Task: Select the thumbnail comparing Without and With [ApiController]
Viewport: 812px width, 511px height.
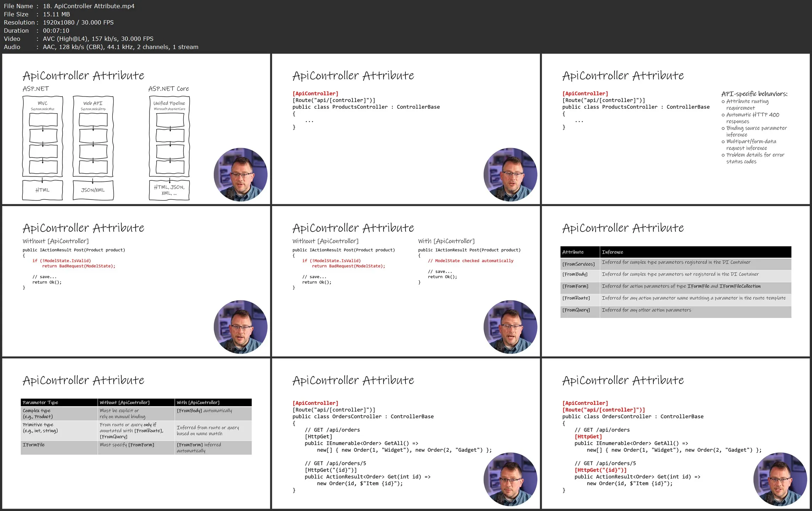Action: [405, 281]
